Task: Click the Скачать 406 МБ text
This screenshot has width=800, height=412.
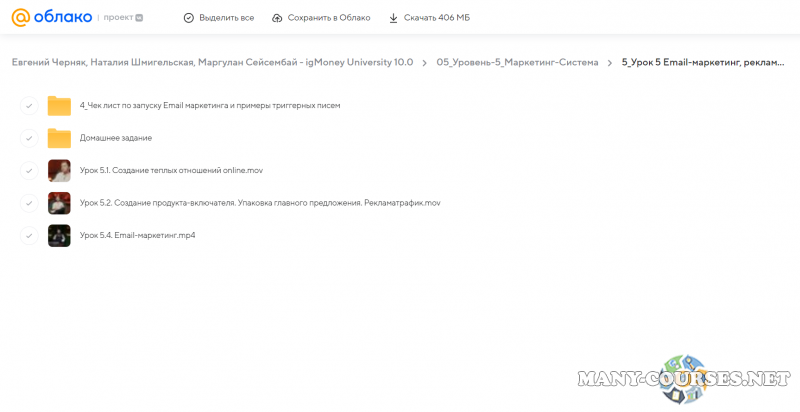Action: click(x=436, y=18)
